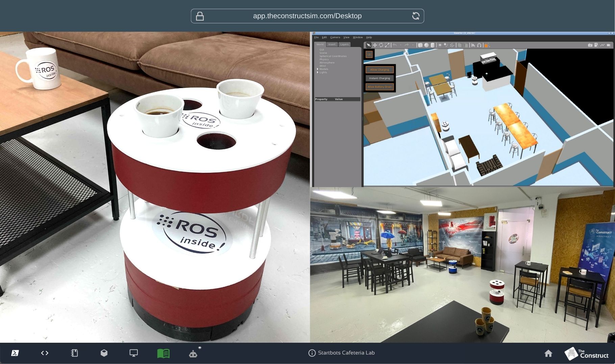
Task: Open the terminal icon in bottom bar
Action: coord(15,353)
